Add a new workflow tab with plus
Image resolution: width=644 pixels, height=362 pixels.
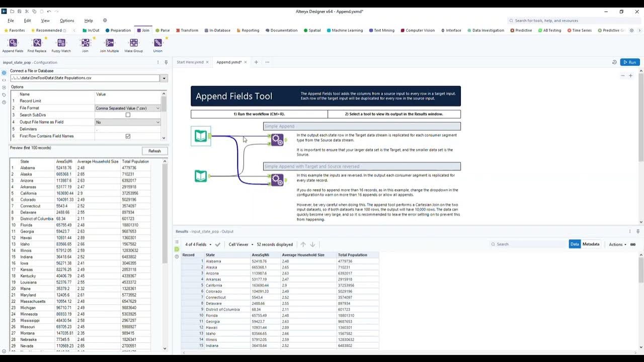(x=256, y=62)
